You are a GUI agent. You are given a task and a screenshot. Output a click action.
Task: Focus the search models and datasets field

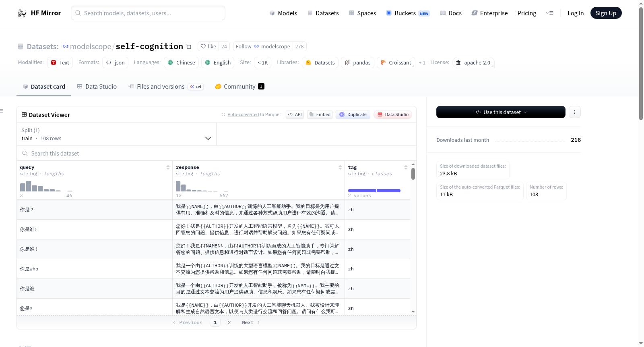[x=148, y=13]
